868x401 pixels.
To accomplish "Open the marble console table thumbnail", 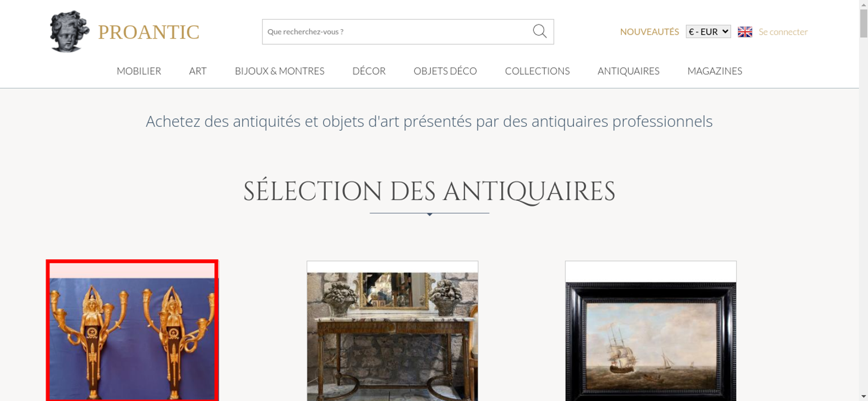I will coord(392,331).
